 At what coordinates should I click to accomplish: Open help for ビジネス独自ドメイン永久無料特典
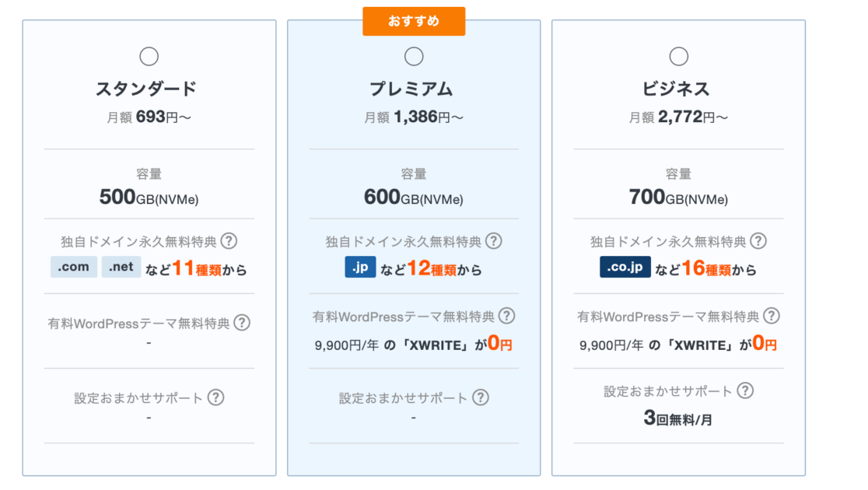pos(758,241)
